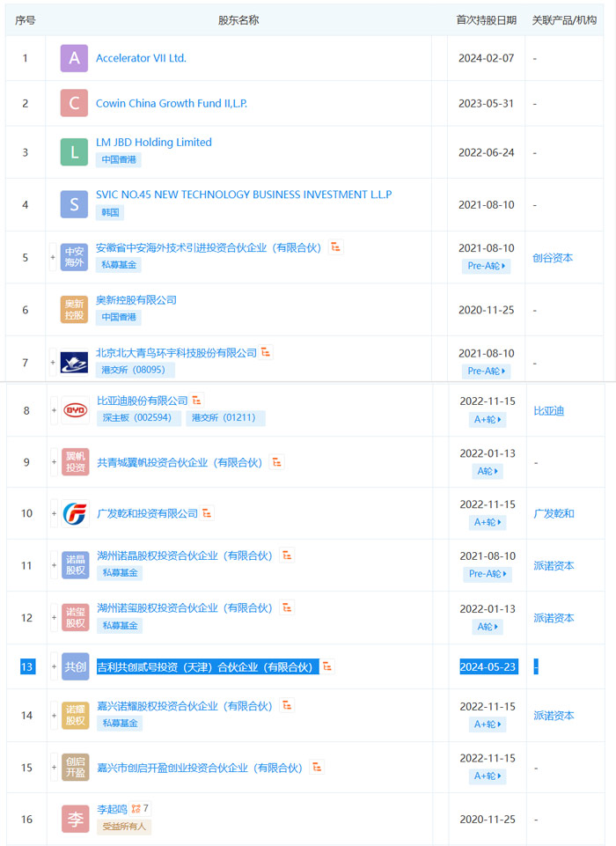Expand row 10 广发乾和 with plus toggle
This screenshot has width=616, height=846.
coord(54,513)
